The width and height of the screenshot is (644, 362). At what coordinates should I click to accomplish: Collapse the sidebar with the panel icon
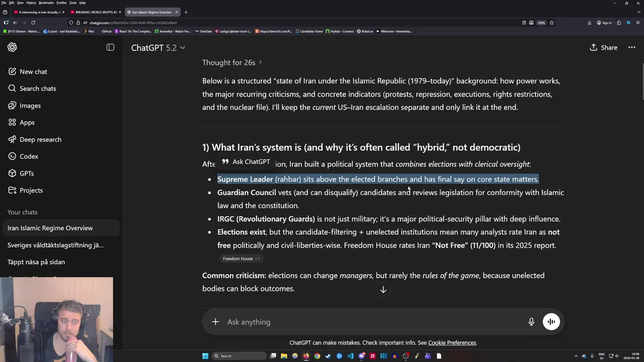110,47
